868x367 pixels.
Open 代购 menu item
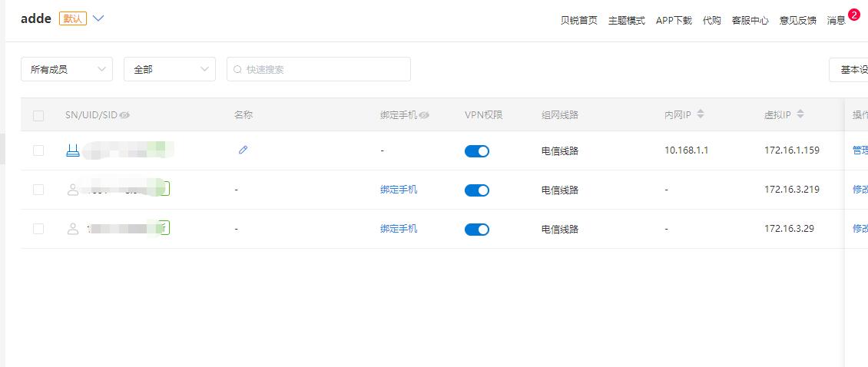click(x=712, y=21)
